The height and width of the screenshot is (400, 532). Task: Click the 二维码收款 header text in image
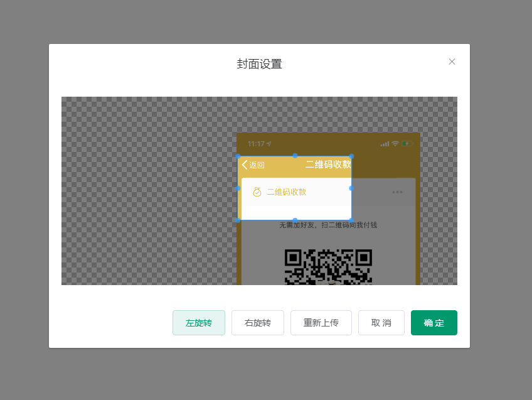pos(328,165)
